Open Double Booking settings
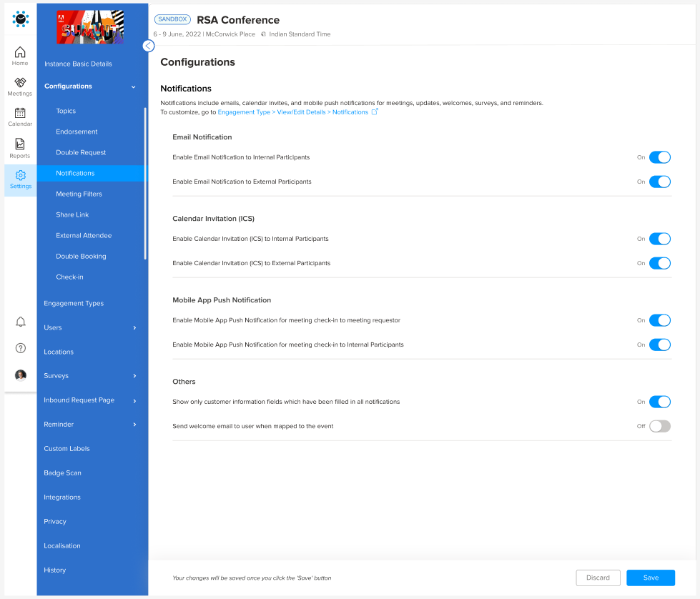700x599 pixels. [81, 256]
